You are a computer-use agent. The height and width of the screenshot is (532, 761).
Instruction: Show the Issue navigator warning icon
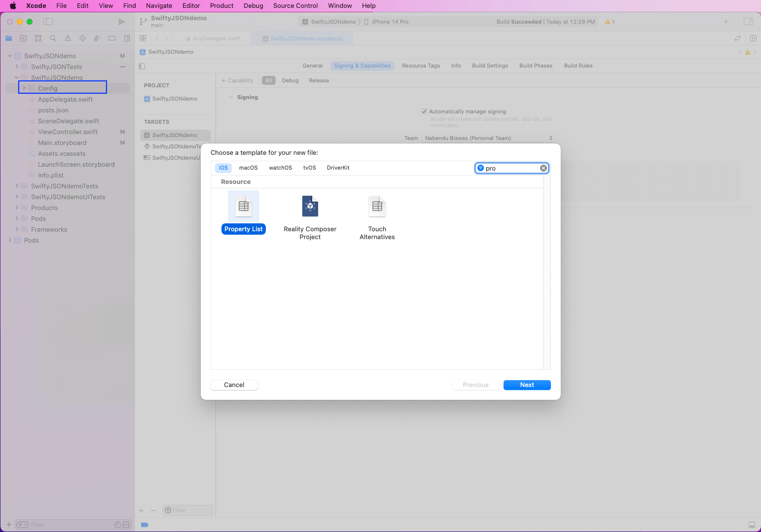68,38
